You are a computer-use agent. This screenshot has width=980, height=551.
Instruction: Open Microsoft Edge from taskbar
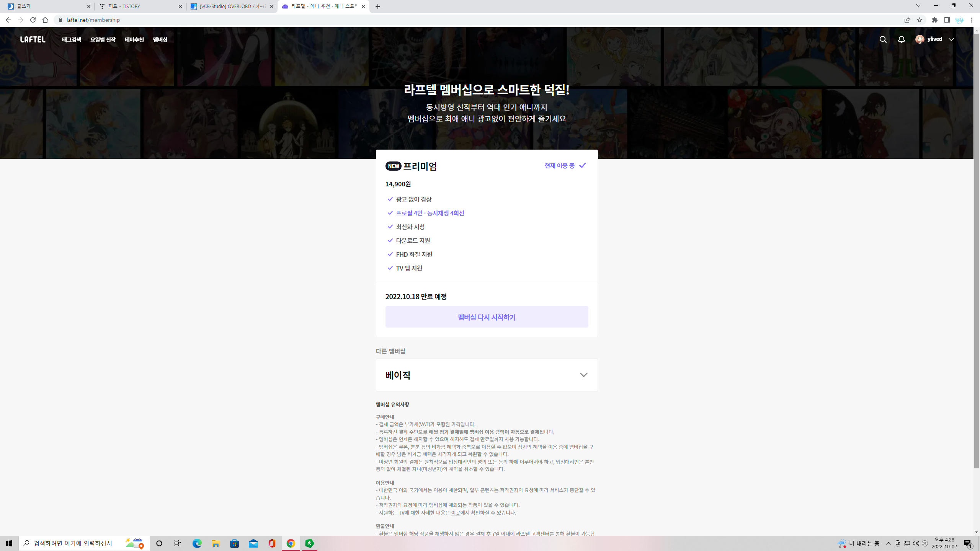point(197,543)
